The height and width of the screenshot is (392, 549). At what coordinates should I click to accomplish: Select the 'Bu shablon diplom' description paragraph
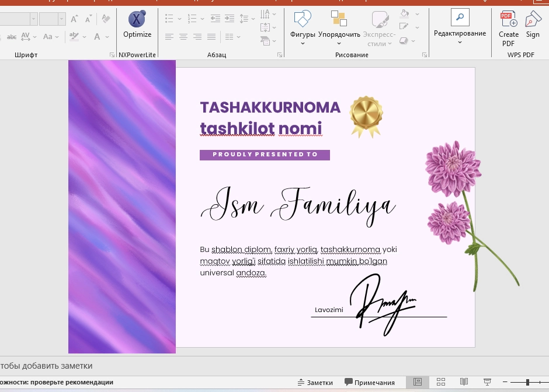coord(298,261)
